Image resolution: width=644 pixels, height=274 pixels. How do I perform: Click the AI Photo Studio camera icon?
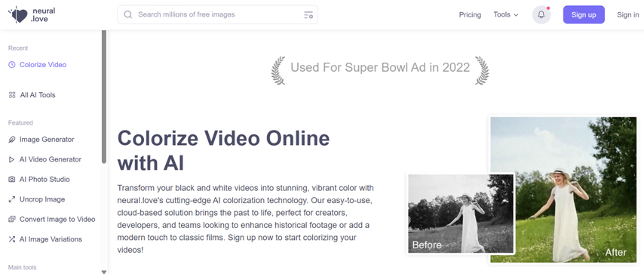[x=12, y=180]
